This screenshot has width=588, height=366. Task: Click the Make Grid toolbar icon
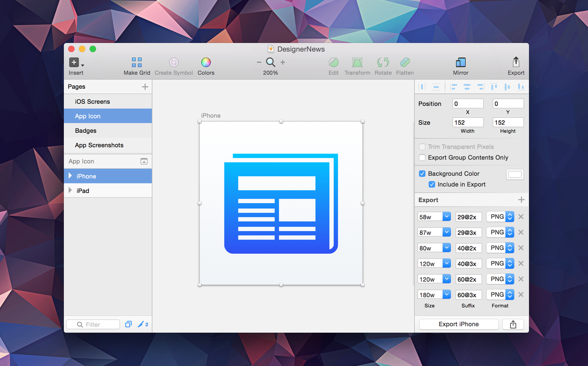click(x=137, y=62)
